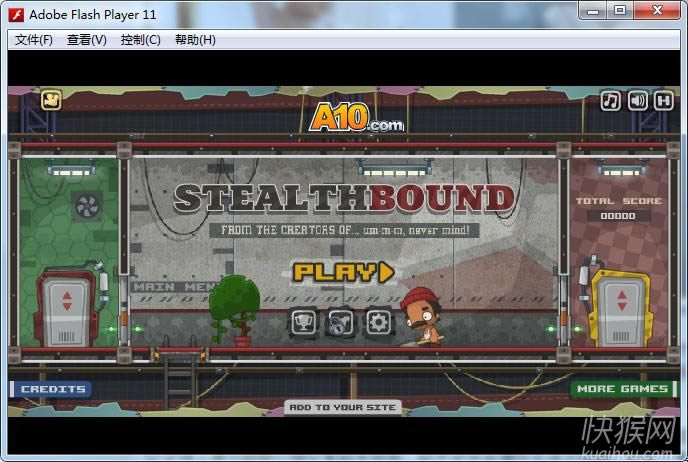Open the CREDITS button
This screenshot has width=688, height=462.
click(x=51, y=389)
